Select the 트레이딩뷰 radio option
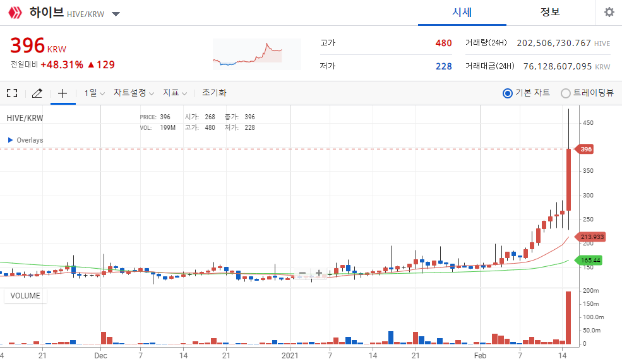Image resolution: width=622 pixels, height=364 pixels. click(x=566, y=93)
